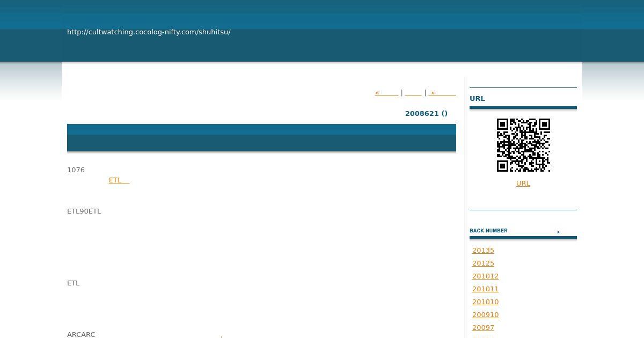Image resolution: width=644 pixels, height=338 pixels.
Task: Open archive 201012
Action: coord(485,276)
